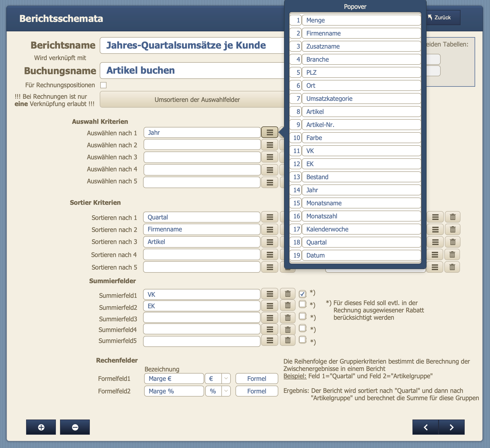Click trash icon next to Summierfeld2 EK
This screenshot has width=490, height=448.
288,305
